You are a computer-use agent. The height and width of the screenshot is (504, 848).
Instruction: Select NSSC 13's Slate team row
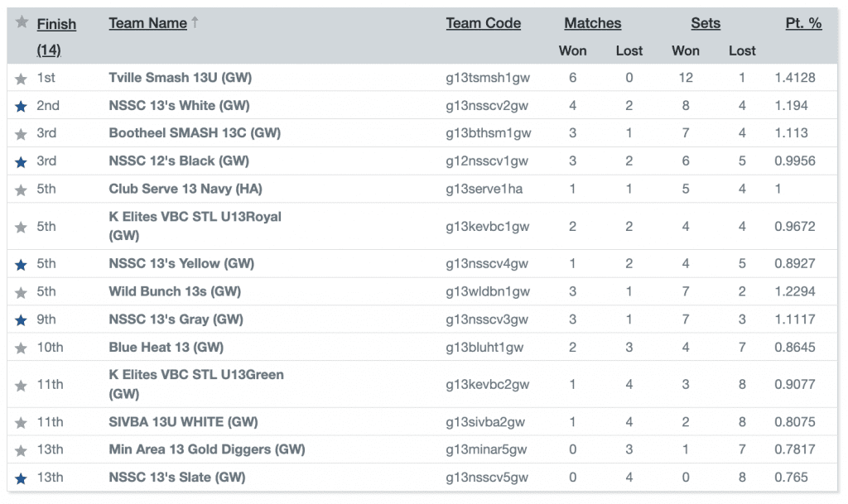(422, 478)
